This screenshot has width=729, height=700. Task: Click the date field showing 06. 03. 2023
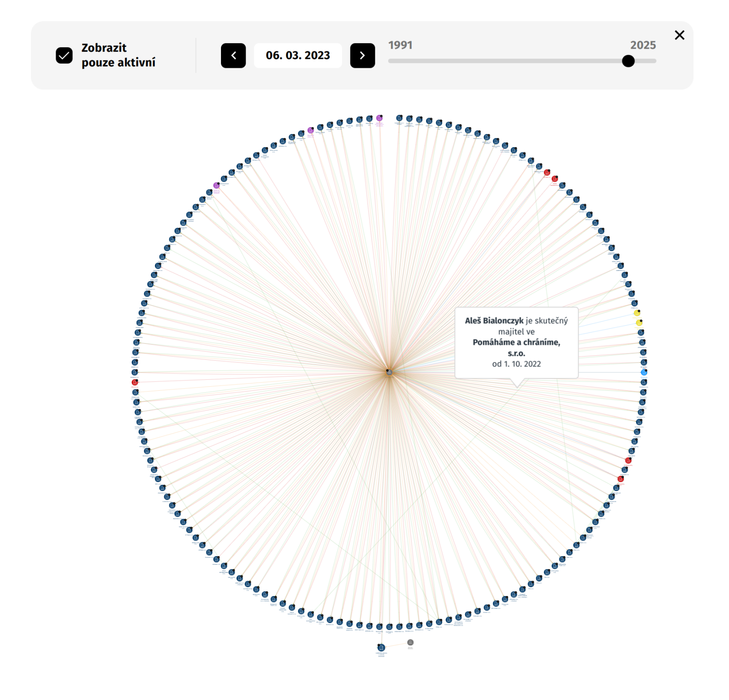[x=298, y=56]
